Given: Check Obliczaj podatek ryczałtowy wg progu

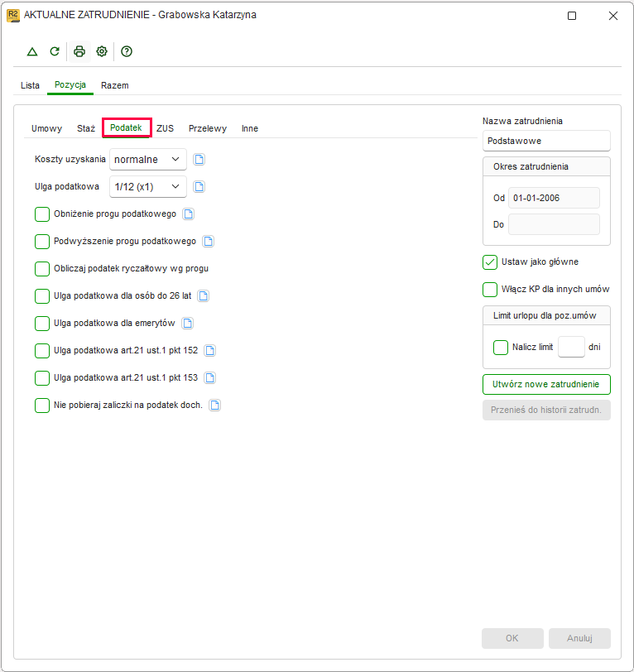Looking at the screenshot, I should (42, 269).
